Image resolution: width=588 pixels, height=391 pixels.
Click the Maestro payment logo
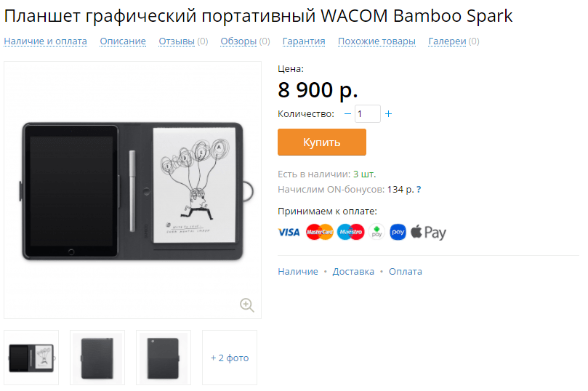click(x=350, y=232)
